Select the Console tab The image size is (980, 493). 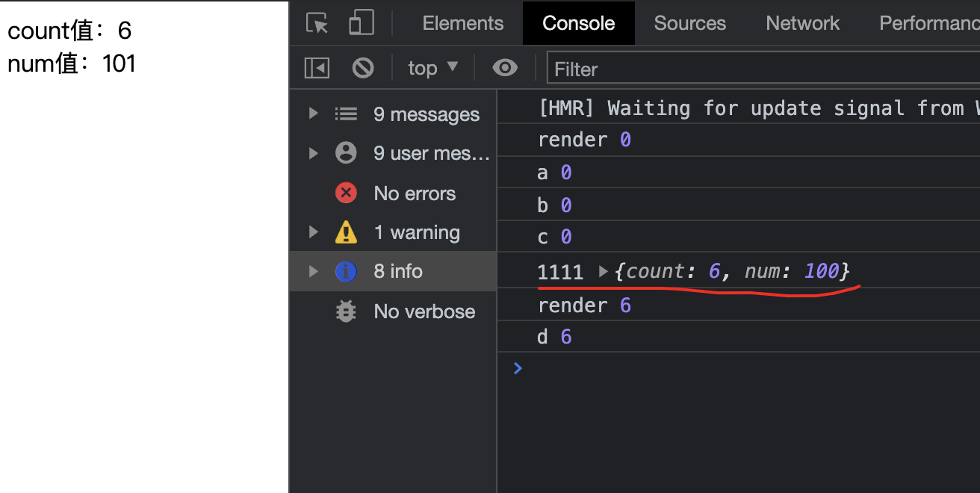point(579,23)
